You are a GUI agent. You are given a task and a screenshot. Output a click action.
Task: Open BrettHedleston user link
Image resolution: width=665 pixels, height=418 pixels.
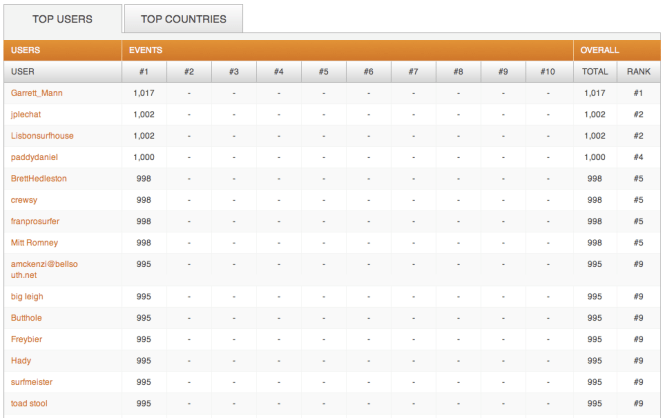coord(39,178)
